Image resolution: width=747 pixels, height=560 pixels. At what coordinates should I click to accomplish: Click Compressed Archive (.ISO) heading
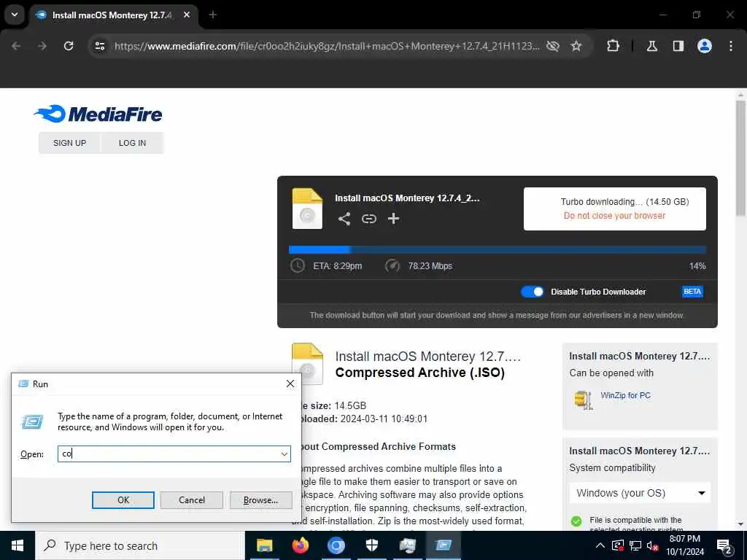(419, 372)
